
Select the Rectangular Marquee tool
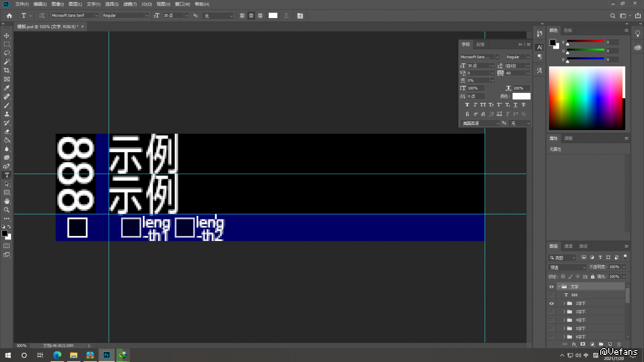(x=7, y=44)
